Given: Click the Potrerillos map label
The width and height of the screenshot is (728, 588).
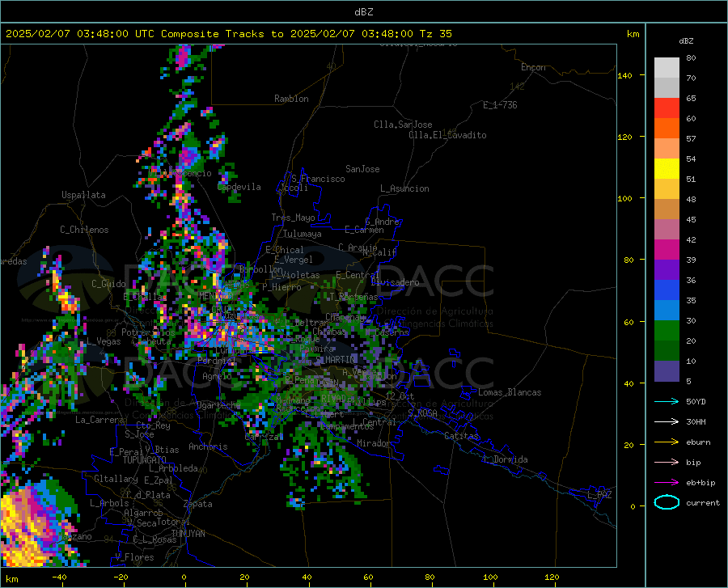Looking at the screenshot, I should (148, 332).
